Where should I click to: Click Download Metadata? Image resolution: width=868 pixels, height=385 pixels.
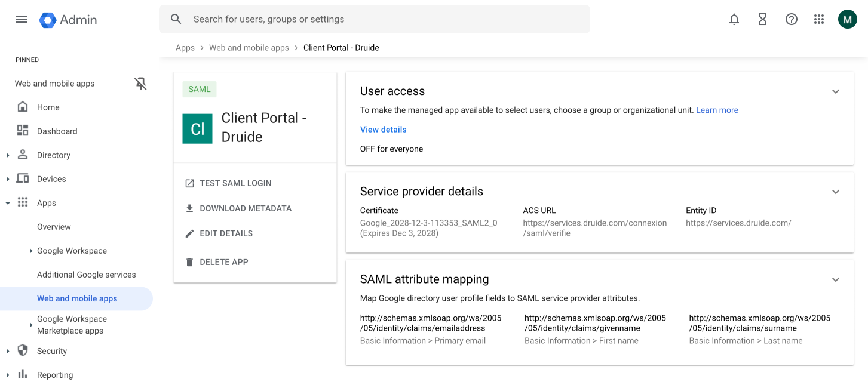(245, 208)
